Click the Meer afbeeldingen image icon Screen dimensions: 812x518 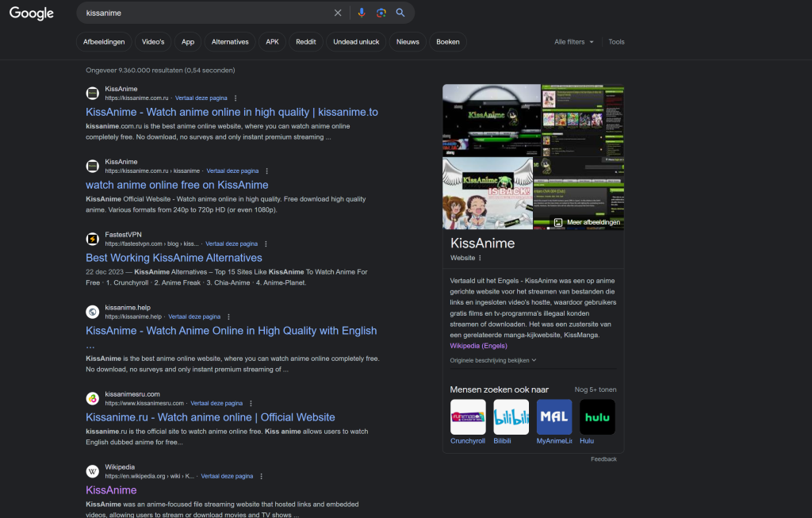click(557, 222)
